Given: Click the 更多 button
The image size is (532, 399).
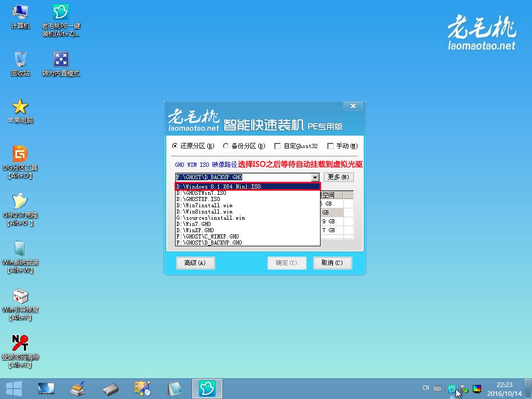Looking at the screenshot, I should coord(338,177).
